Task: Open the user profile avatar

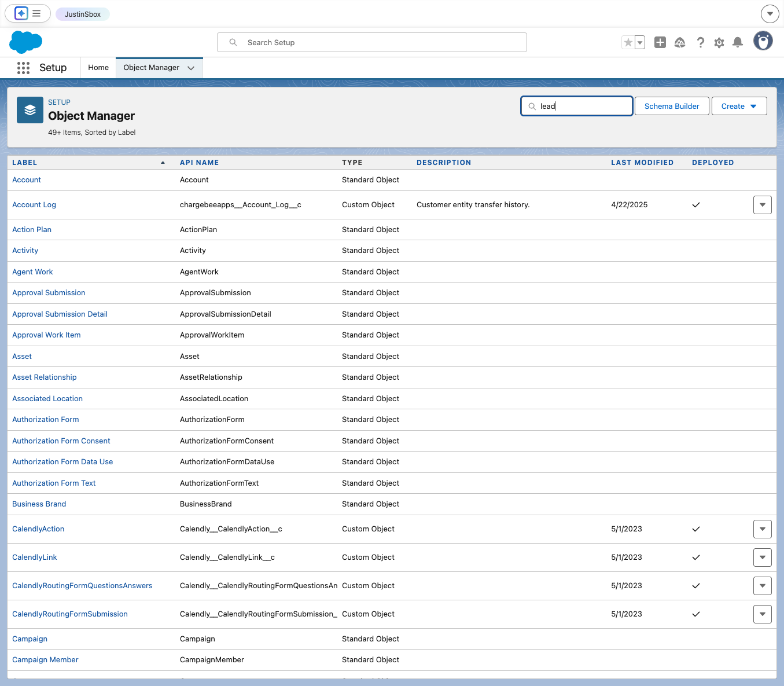Action: point(763,41)
